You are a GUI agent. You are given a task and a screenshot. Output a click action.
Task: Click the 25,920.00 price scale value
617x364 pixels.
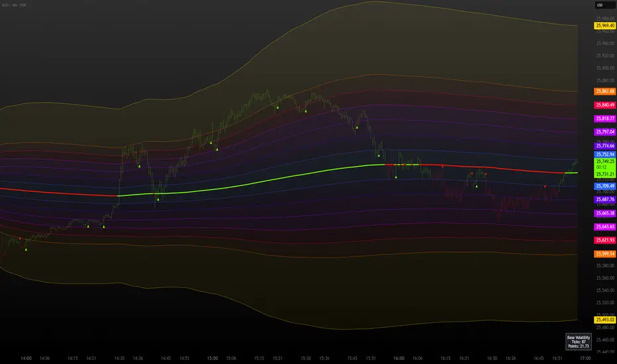tap(605, 56)
